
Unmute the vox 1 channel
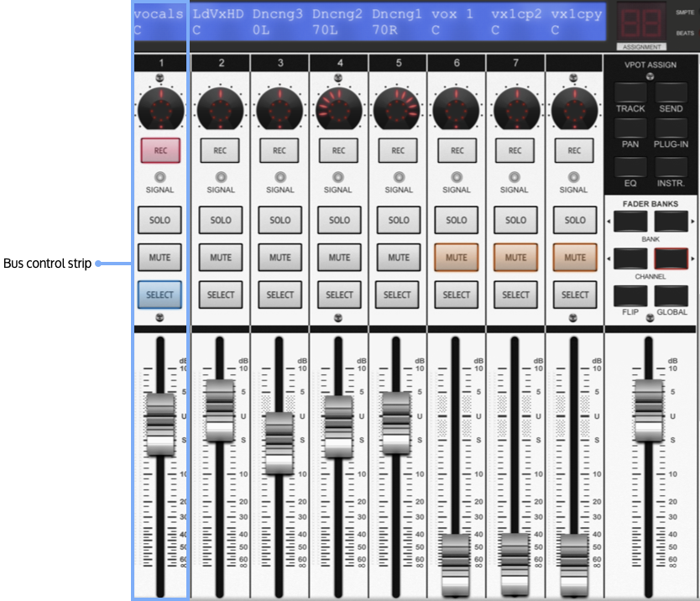point(456,258)
